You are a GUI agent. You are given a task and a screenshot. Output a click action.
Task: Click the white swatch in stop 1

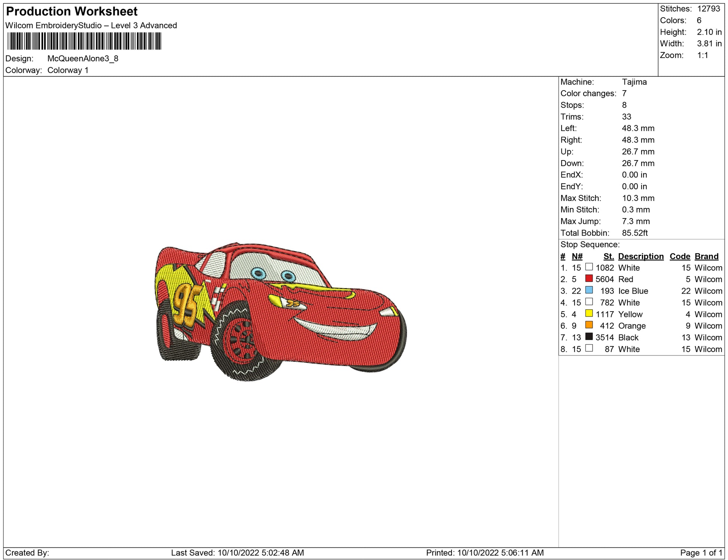[589, 267]
